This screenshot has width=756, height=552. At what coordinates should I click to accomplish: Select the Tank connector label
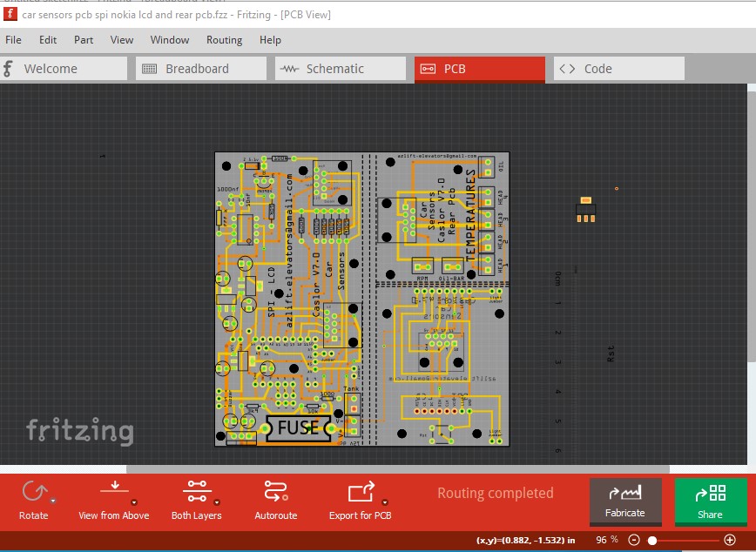(x=351, y=388)
